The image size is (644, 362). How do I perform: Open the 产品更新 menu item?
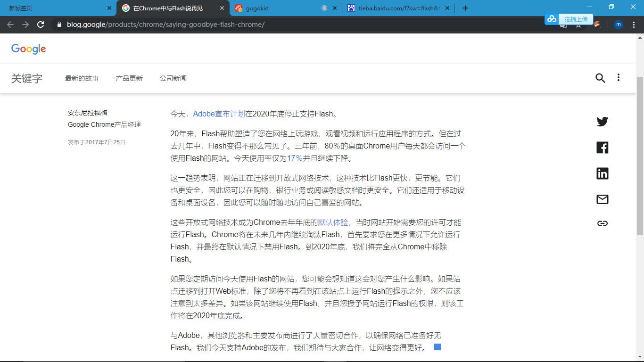click(x=129, y=78)
